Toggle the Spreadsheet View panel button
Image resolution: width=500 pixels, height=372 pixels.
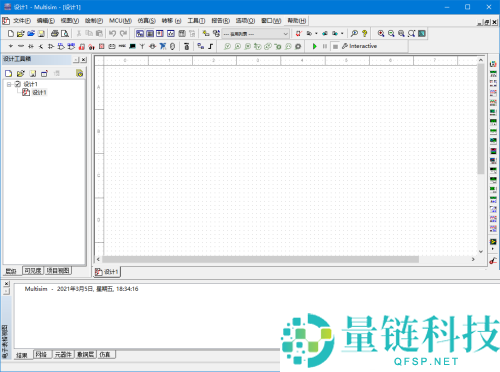150,33
